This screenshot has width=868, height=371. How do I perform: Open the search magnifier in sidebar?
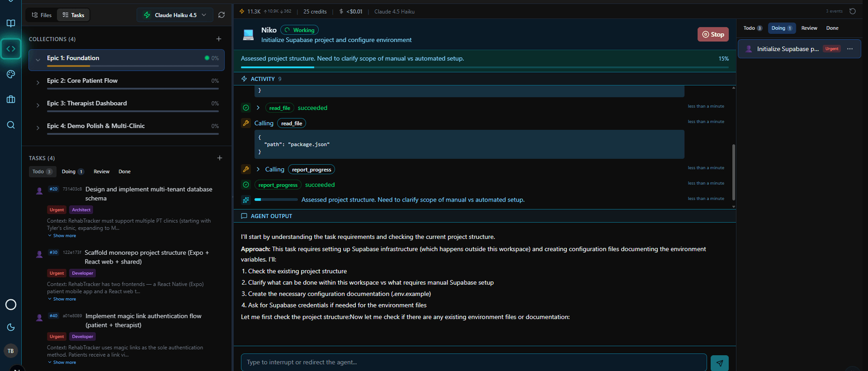11,125
